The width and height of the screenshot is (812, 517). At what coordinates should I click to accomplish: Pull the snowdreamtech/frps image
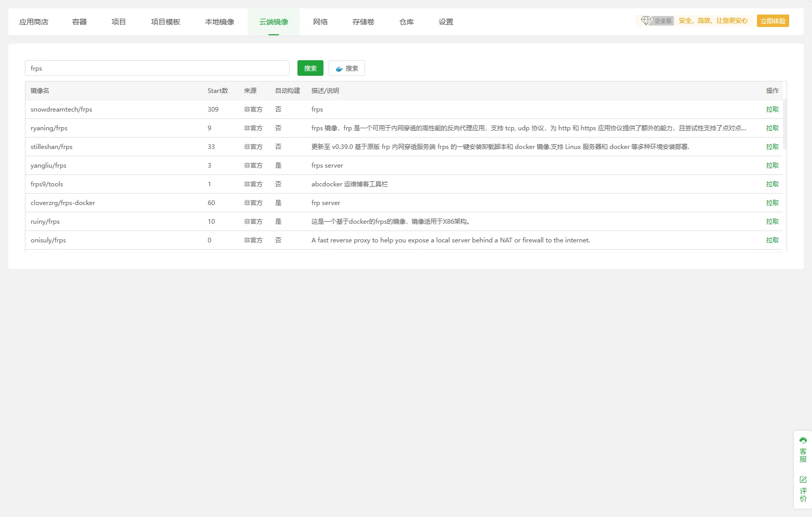(x=772, y=110)
